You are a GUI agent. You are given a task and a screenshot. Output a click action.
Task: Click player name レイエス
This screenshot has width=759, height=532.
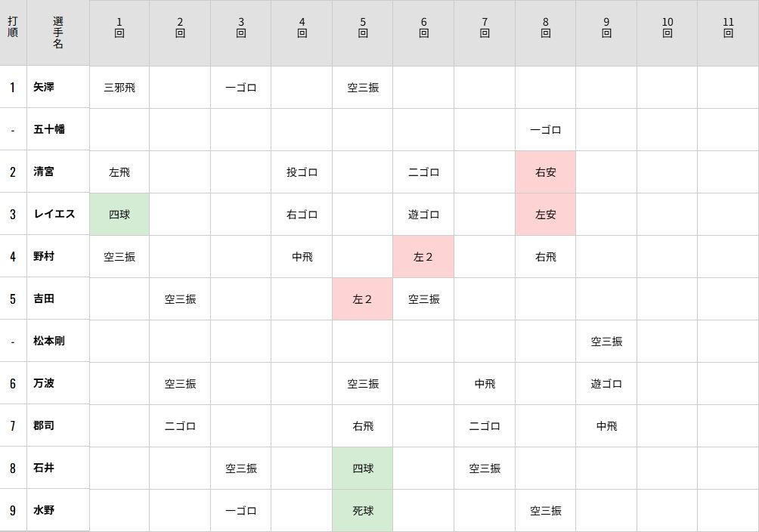tap(54, 214)
